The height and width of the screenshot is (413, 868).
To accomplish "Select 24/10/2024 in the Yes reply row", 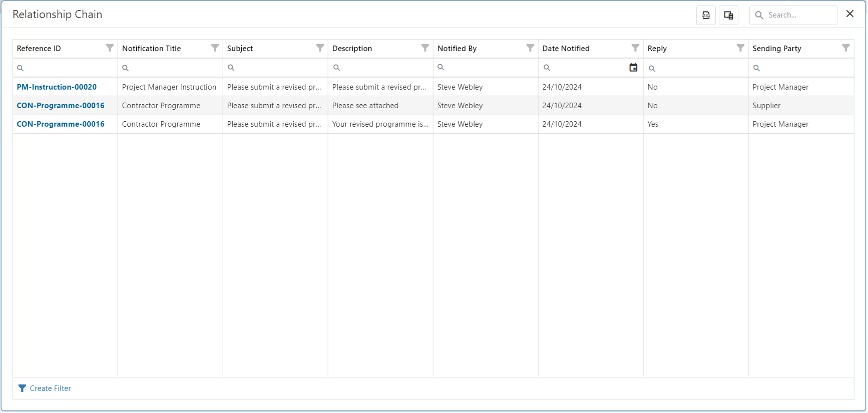I will click(x=591, y=124).
